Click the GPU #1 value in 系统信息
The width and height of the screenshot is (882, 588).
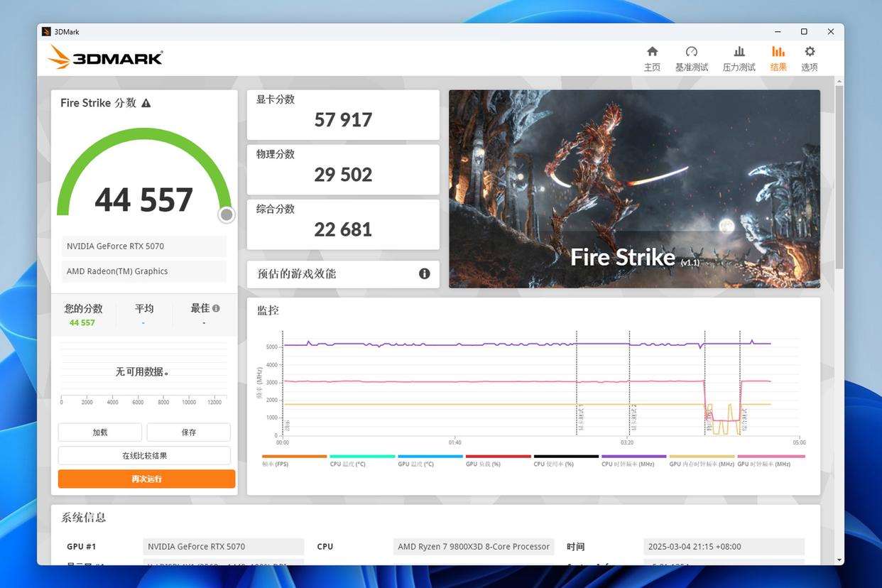pyautogui.click(x=224, y=547)
